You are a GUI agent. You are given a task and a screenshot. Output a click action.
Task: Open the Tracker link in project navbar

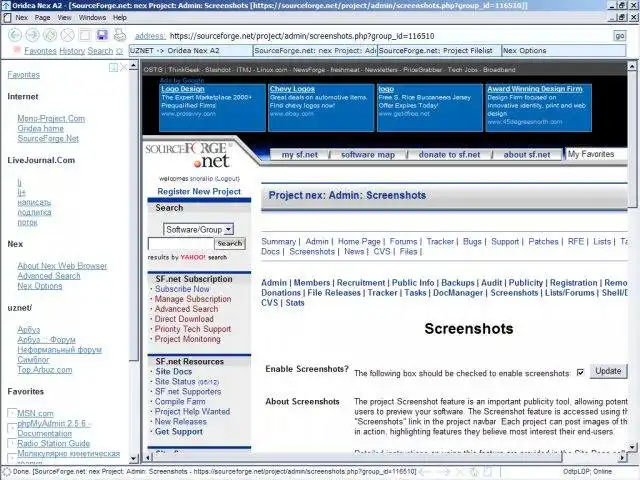coord(440,241)
